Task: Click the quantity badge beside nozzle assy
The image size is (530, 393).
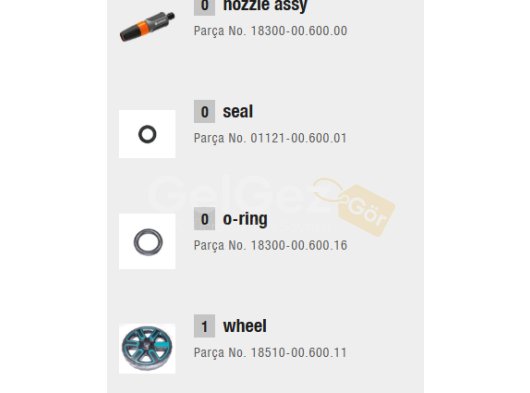Action: [x=204, y=7]
